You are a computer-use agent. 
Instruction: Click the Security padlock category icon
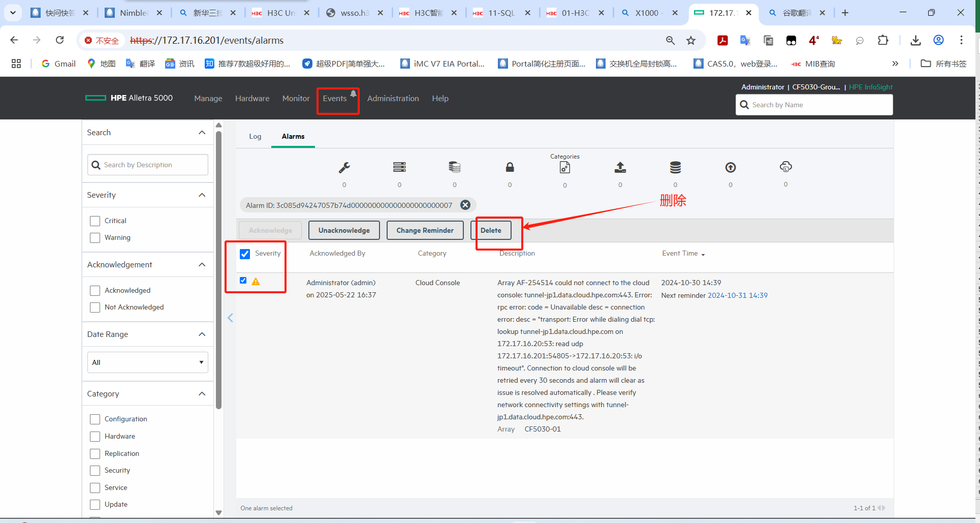pos(510,167)
